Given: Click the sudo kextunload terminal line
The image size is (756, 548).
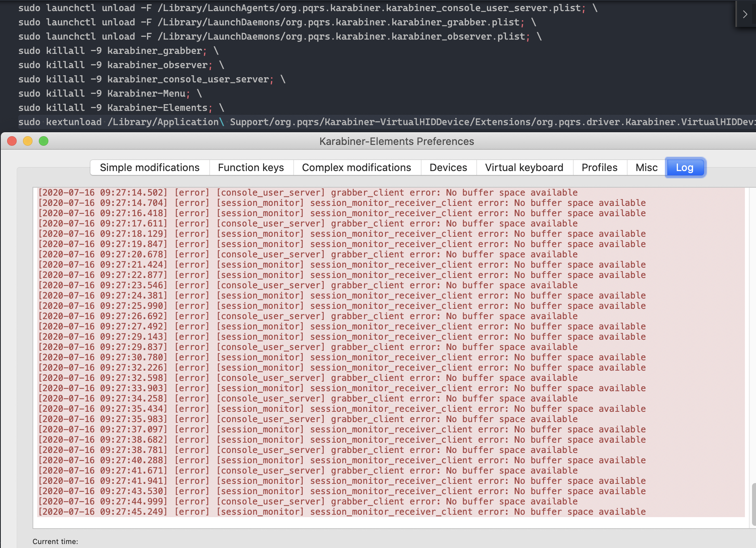Looking at the screenshot, I should pos(387,122).
